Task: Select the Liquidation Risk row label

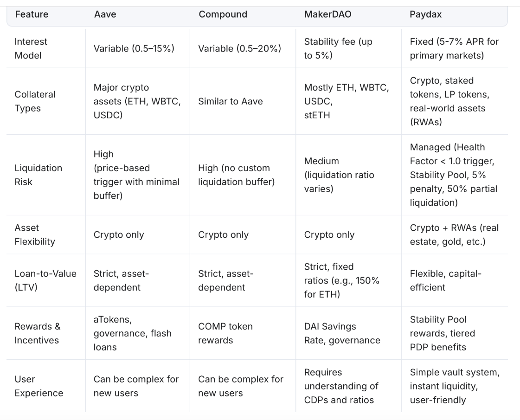Action: coord(38,175)
